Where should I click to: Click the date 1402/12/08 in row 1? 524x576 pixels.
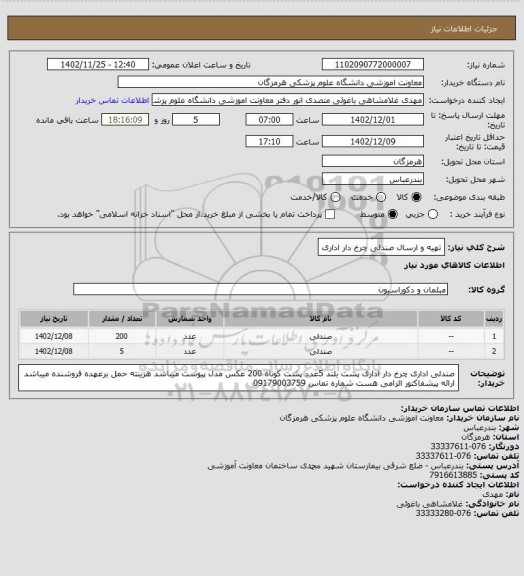click(54, 336)
